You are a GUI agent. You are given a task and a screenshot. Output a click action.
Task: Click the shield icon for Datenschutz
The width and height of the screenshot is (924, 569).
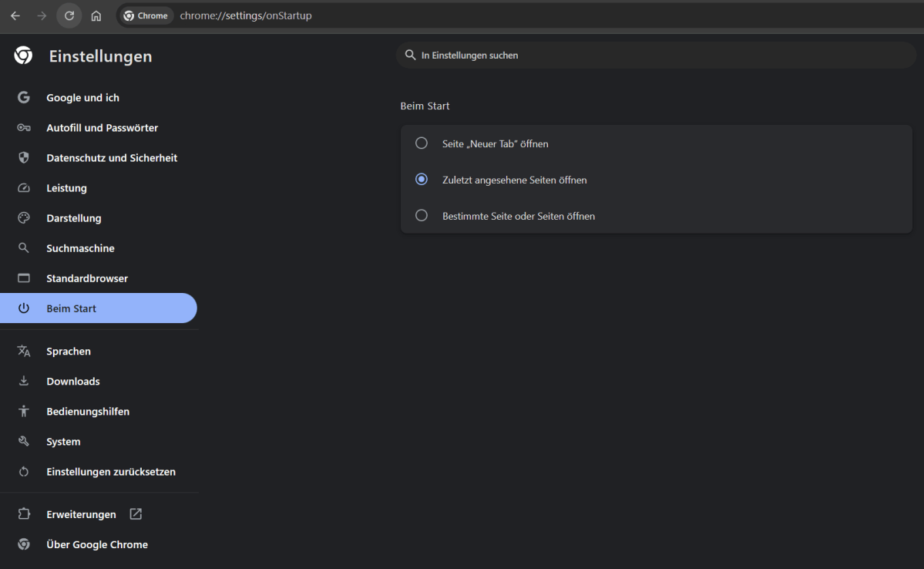[x=24, y=157]
